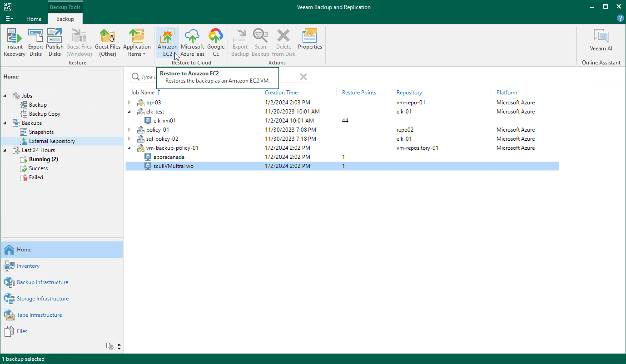The width and height of the screenshot is (626, 364).
Task: Open the Inventory navigation view
Action: [x=62, y=266]
